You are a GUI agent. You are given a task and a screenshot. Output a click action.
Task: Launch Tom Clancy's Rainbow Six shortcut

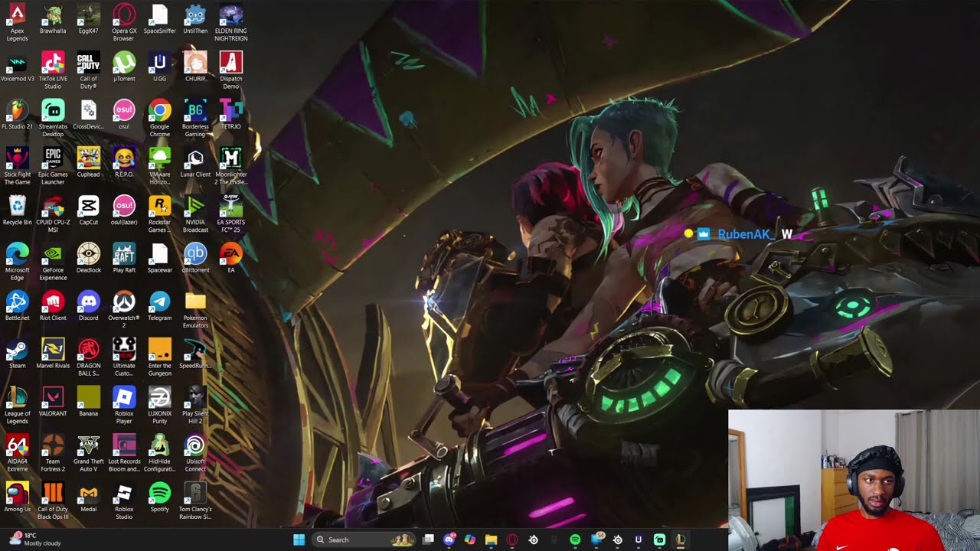click(195, 501)
